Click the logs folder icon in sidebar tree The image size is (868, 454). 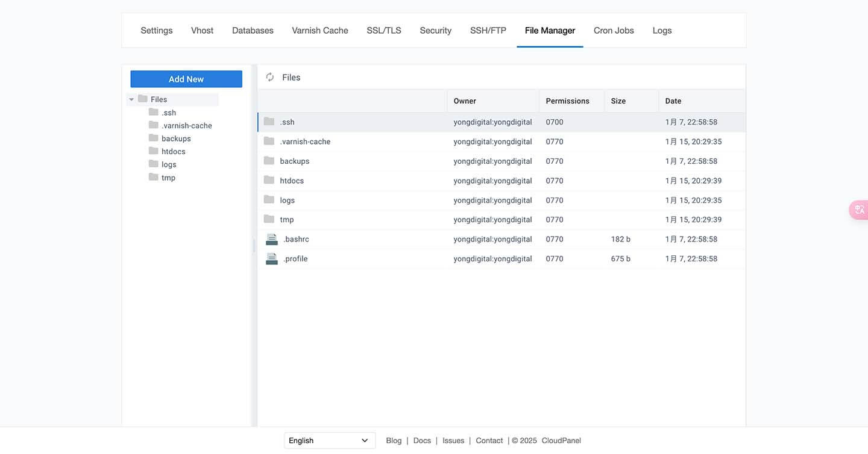tap(154, 164)
